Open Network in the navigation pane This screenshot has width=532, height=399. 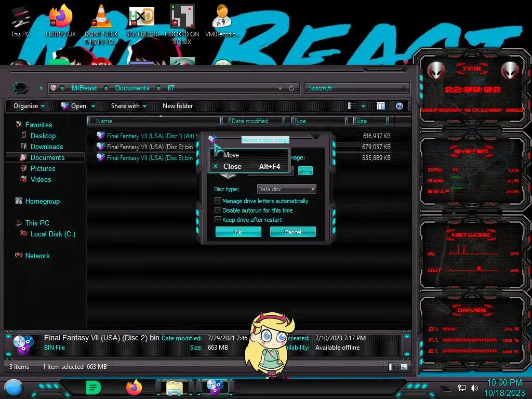37,256
